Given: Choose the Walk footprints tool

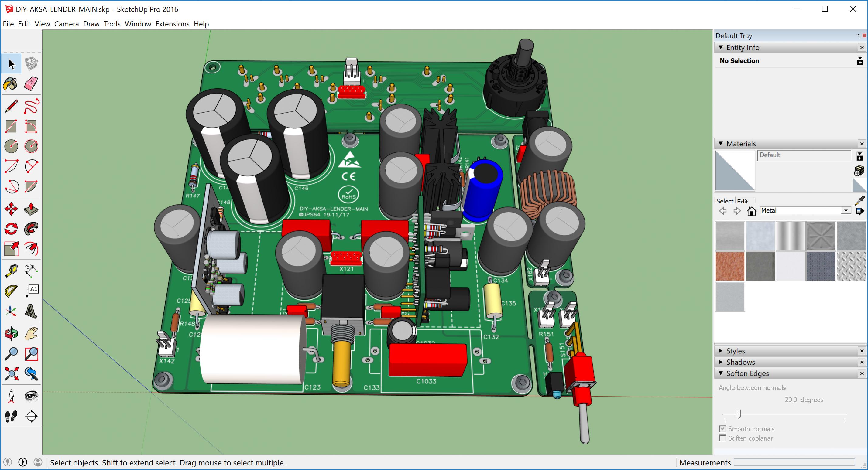Looking at the screenshot, I should point(11,417).
